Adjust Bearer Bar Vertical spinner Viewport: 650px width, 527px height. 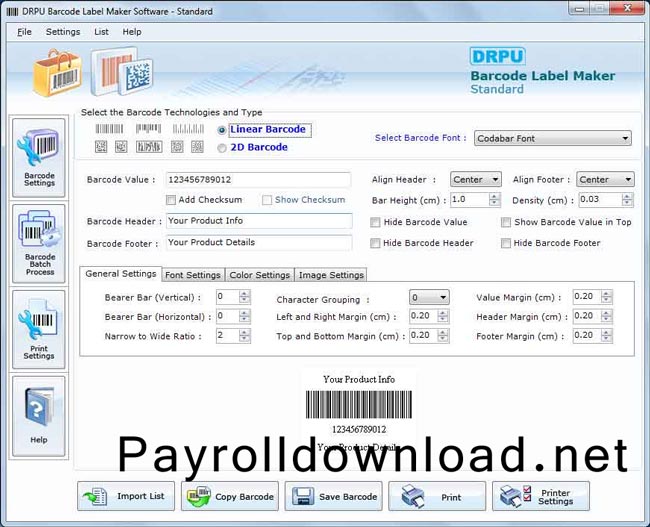click(244, 297)
